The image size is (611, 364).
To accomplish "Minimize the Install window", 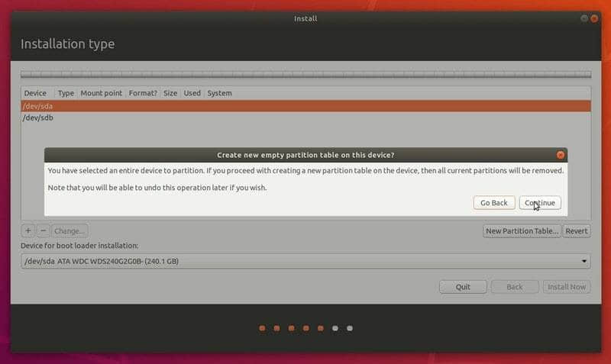I will 584,18.
